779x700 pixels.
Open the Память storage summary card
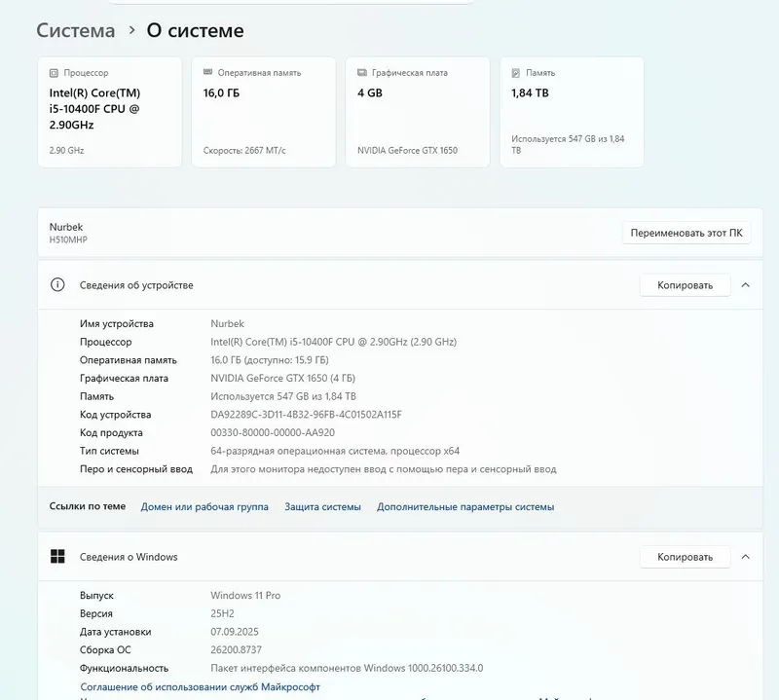click(572, 112)
